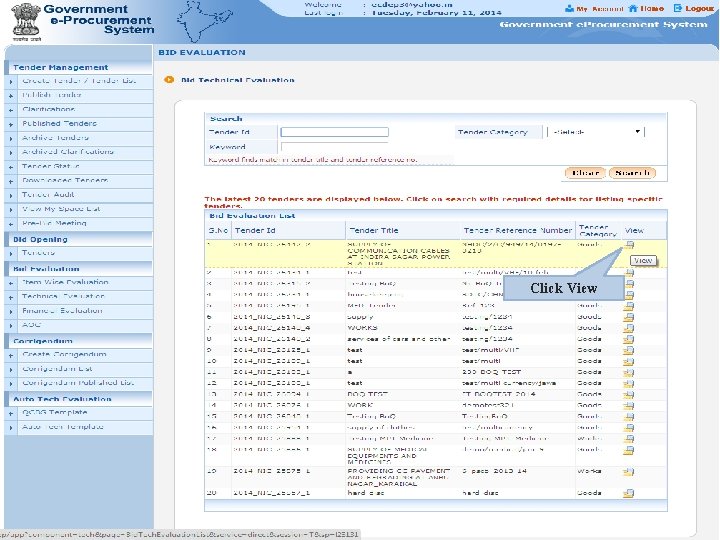Viewport: 720px width, 540px height.
Task: Open Publish Tender menu item
Action: coord(52,95)
